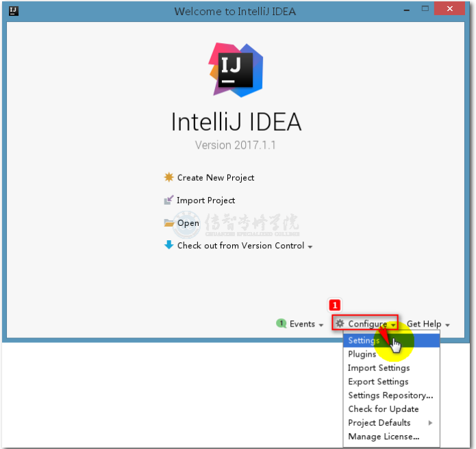Expand the Configure dropdown arrow
The width and height of the screenshot is (476, 449).
[x=393, y=325]
